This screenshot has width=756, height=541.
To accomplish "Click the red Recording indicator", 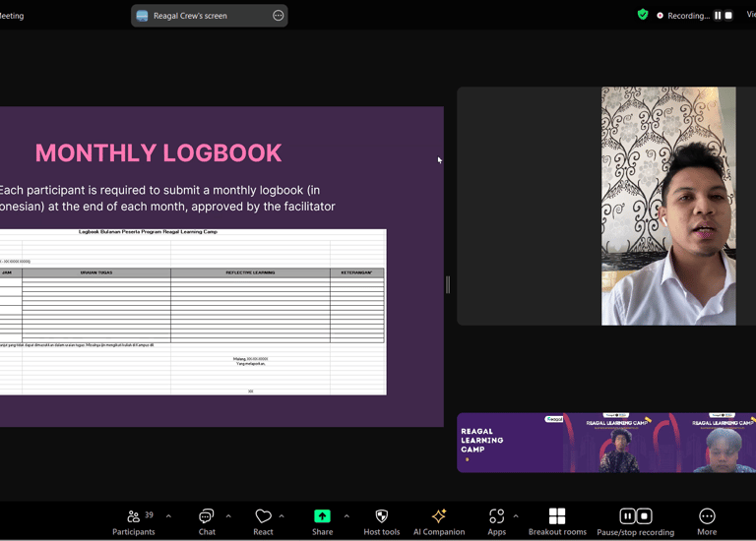I will (x=661, y=16).
